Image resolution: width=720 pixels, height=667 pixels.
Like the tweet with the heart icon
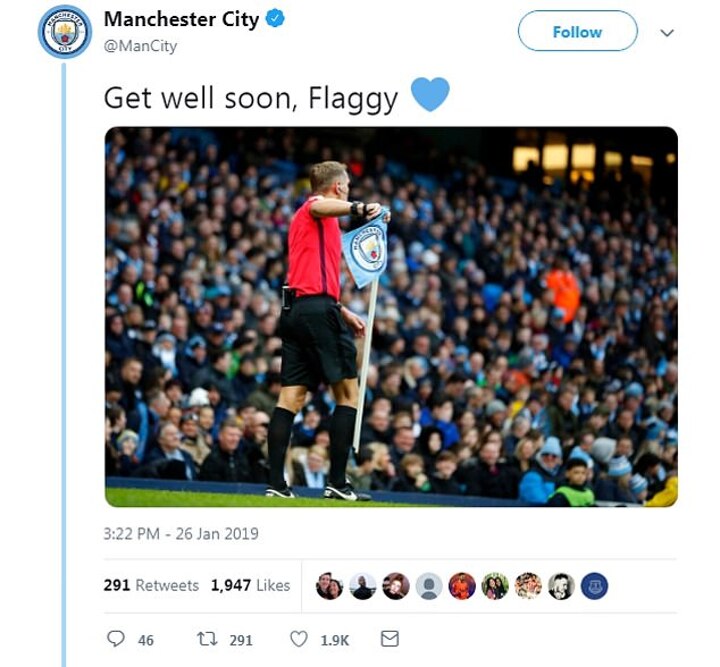(298, 639)
